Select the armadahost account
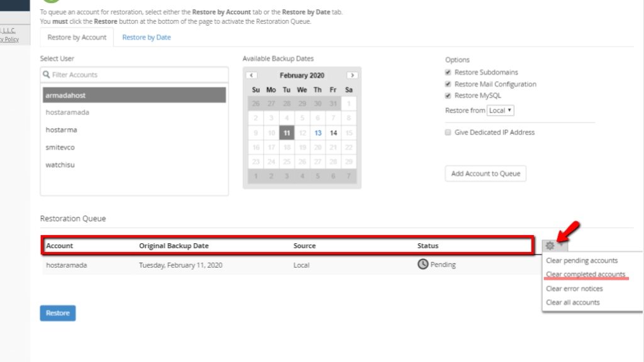644x362 pixels. coord(135,96)
